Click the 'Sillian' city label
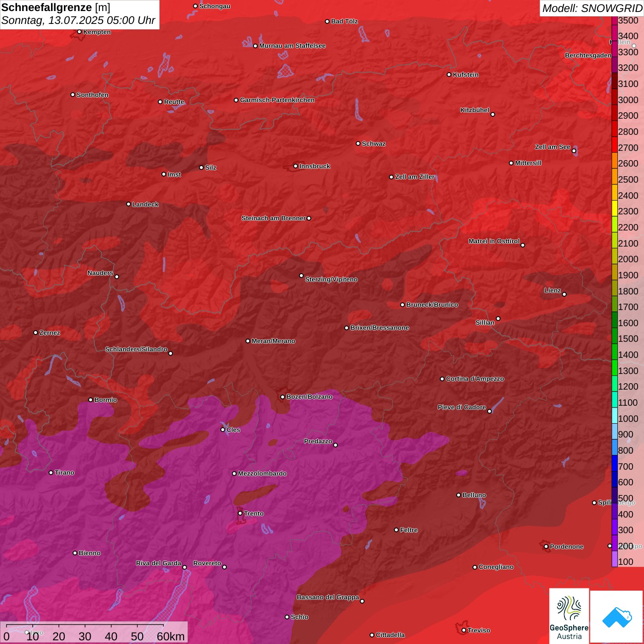Screen dimensions: 644x644 coord(485,322)
